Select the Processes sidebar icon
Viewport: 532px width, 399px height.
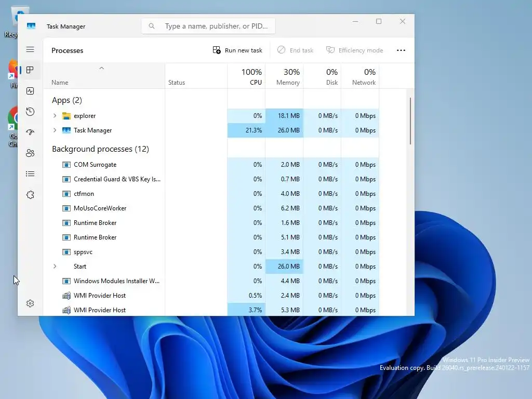click(x=30, y=70)
